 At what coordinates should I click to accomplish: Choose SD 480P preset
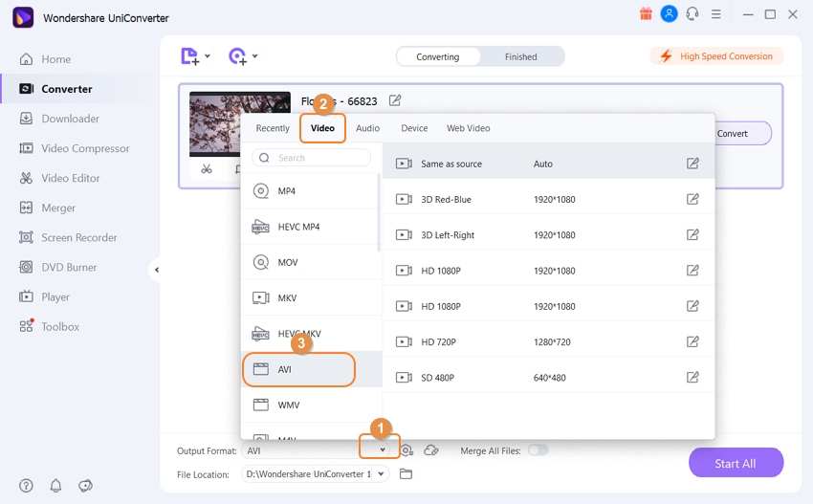(549, 378)
